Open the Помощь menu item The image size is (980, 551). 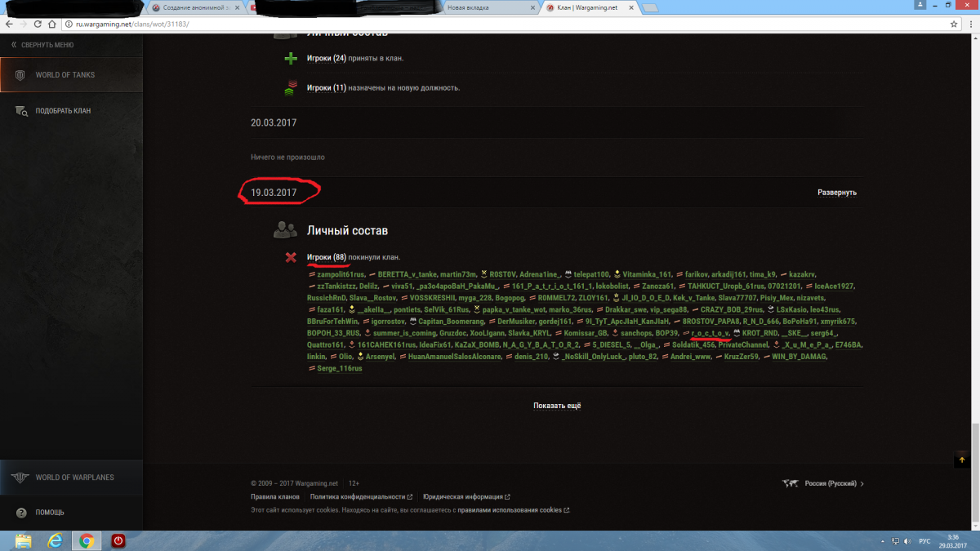point(71,513)
